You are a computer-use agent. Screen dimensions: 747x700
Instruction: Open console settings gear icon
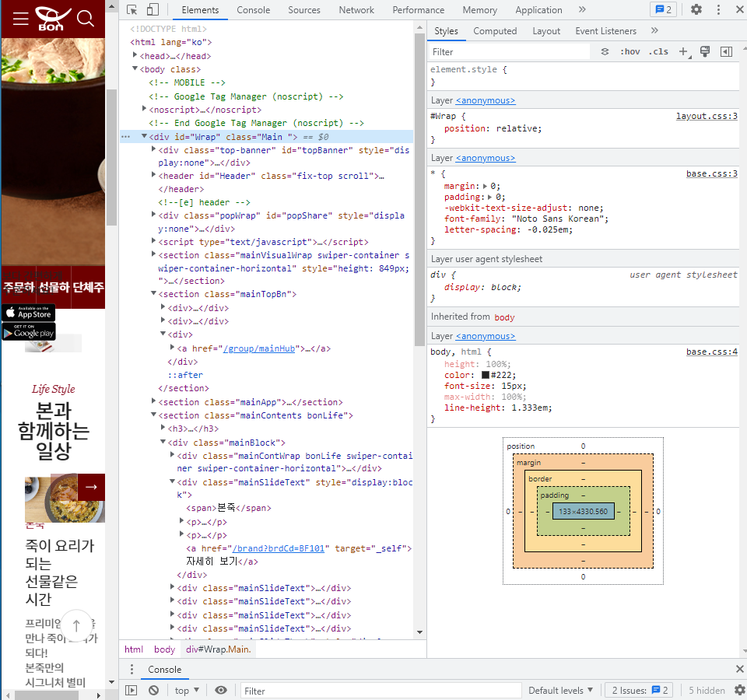739,690
